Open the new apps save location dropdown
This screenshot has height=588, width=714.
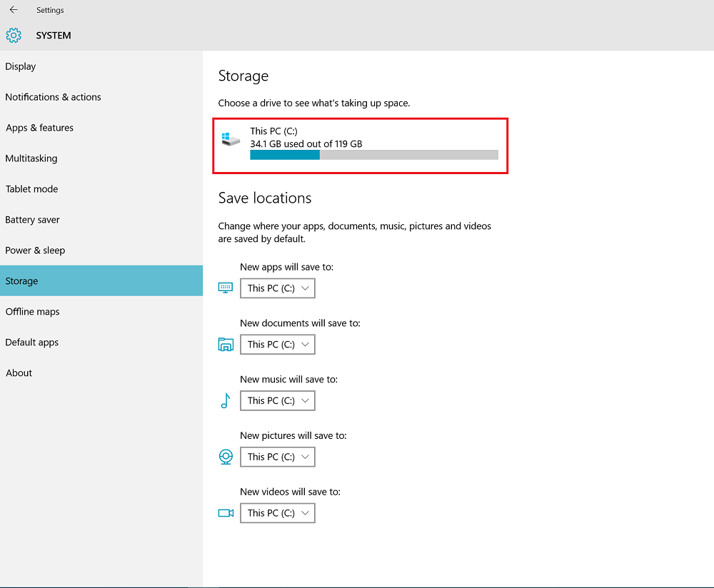pyautogui.click(x=278, y=288)
